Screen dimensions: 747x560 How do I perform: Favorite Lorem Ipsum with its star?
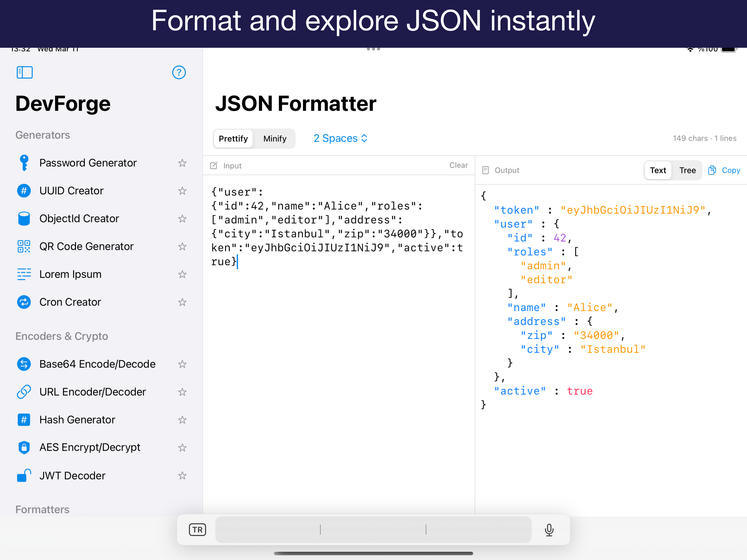pos(182,274)
